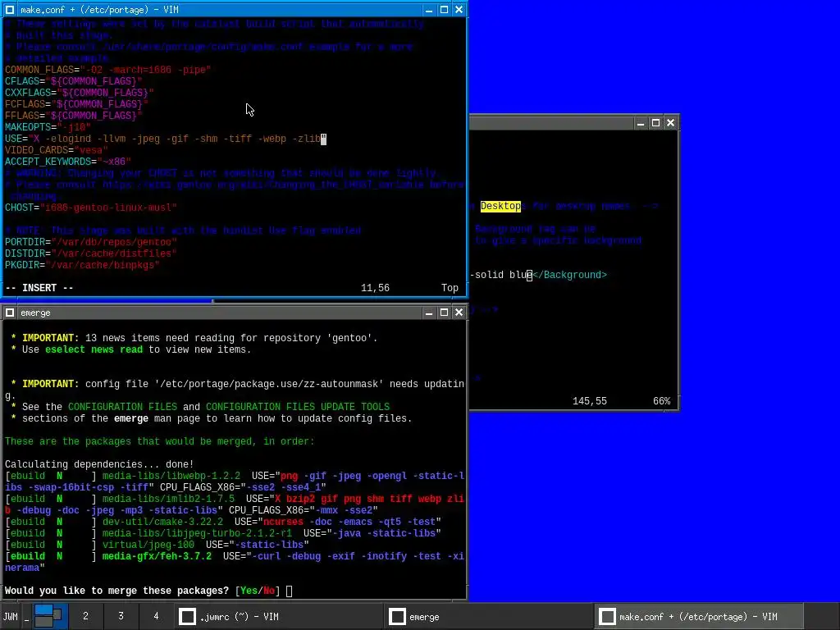The width and height of the screenshot is (840, 630).
Task: Activate the make.conf taskbar entry
Action: pos(699,616)
